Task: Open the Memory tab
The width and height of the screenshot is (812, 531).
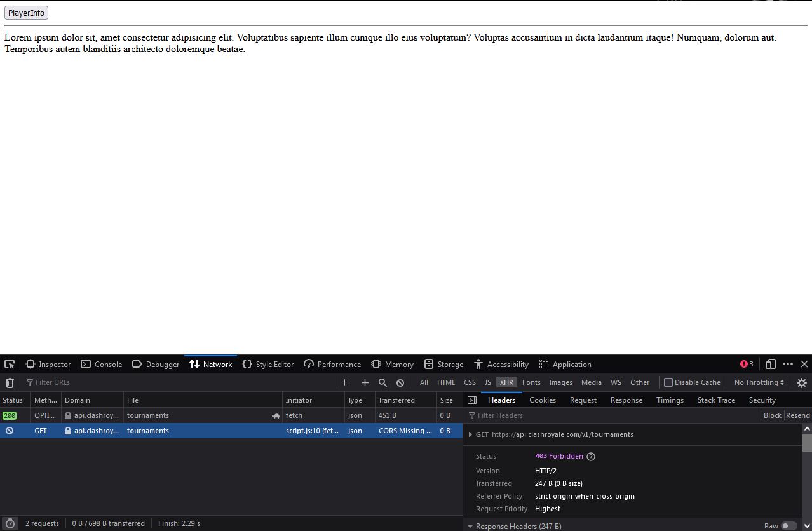Action: coord(392,364)
